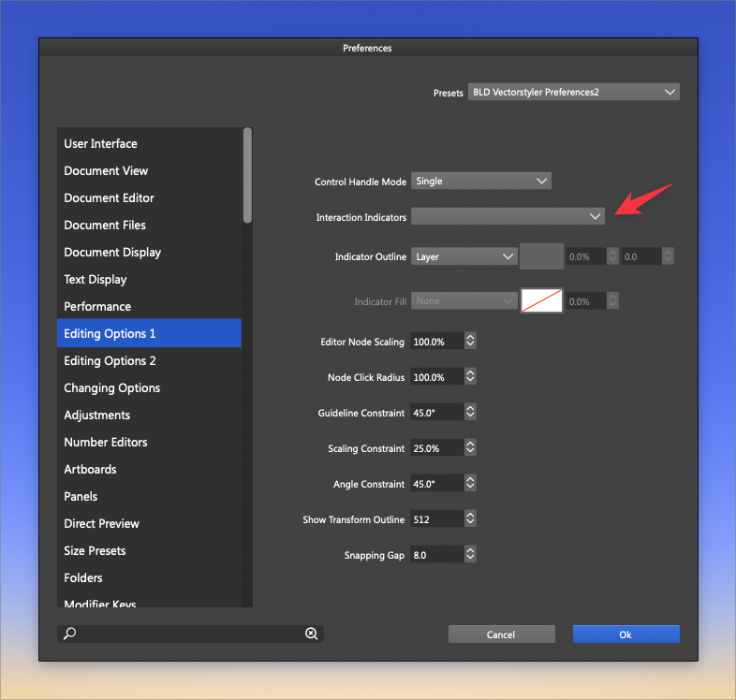Click the Snapping Gap stepper
Screen dimensions: 736x700
pyautogui.click(x=470, y=555)
